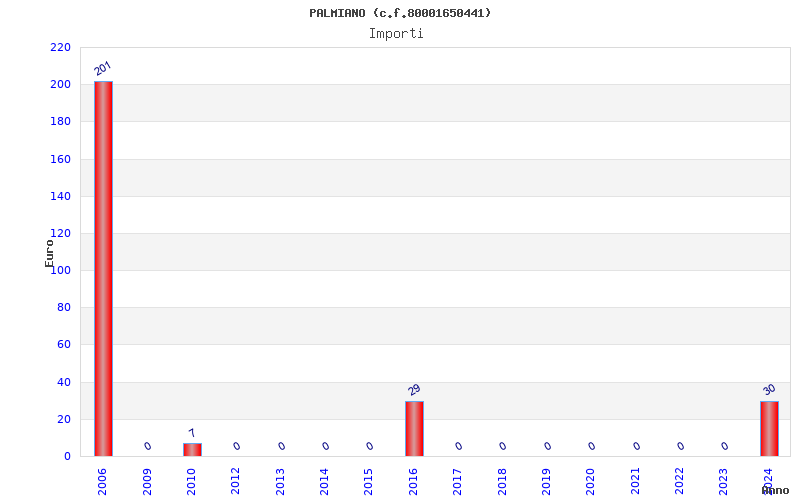Viewport: 800px width, 500px height.
Task: Click the 0 value label above 2009
Action: click(x=148, y=446)
